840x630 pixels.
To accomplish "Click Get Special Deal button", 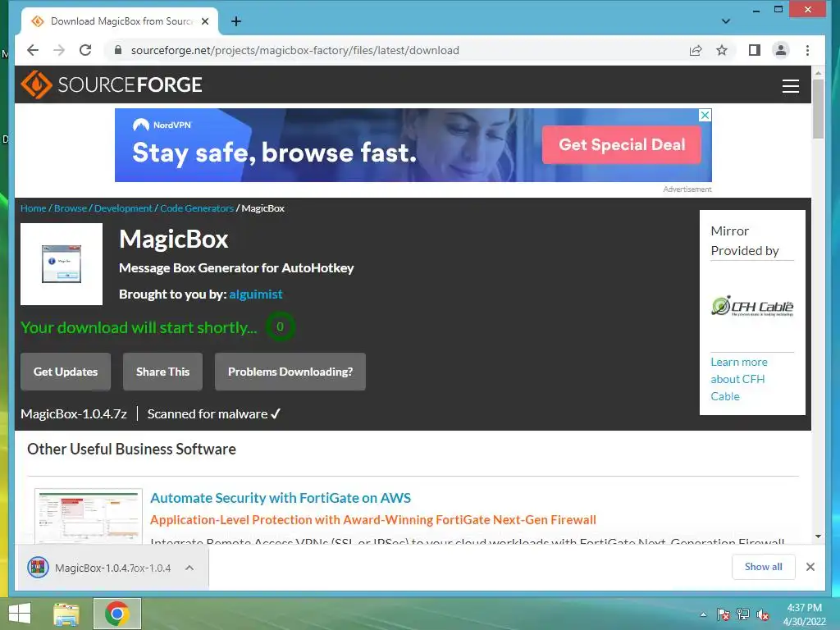I will point(622,144).
